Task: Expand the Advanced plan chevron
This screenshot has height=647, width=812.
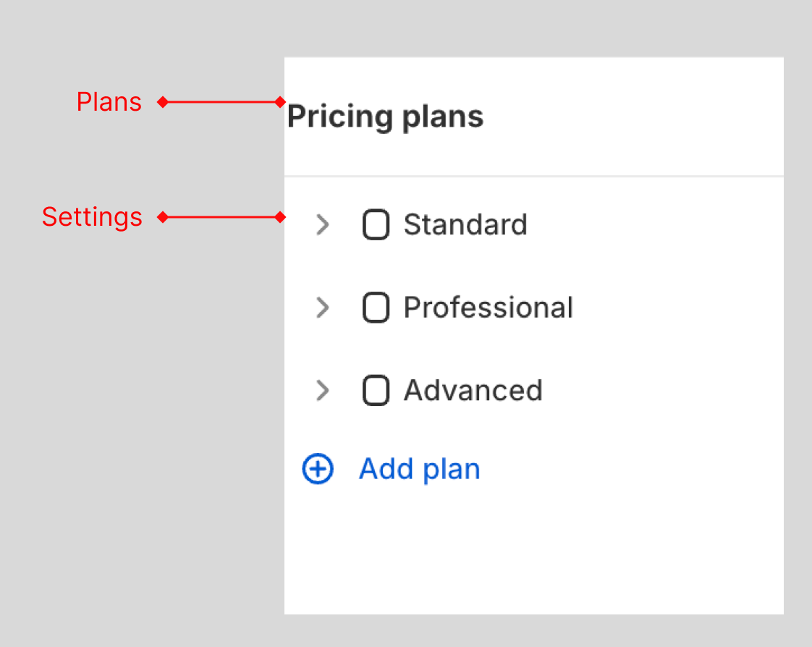Action: pos(323,391)
